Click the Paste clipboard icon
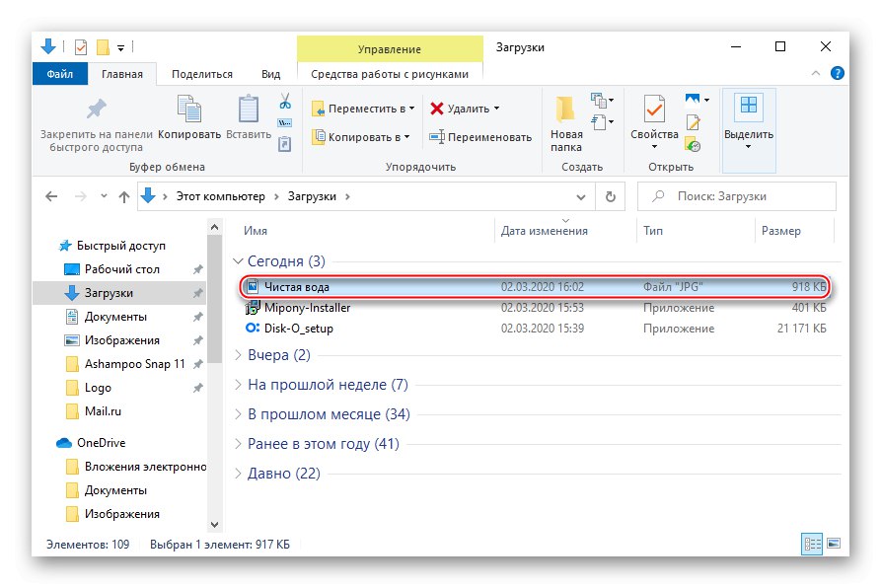 click(249, 109)
